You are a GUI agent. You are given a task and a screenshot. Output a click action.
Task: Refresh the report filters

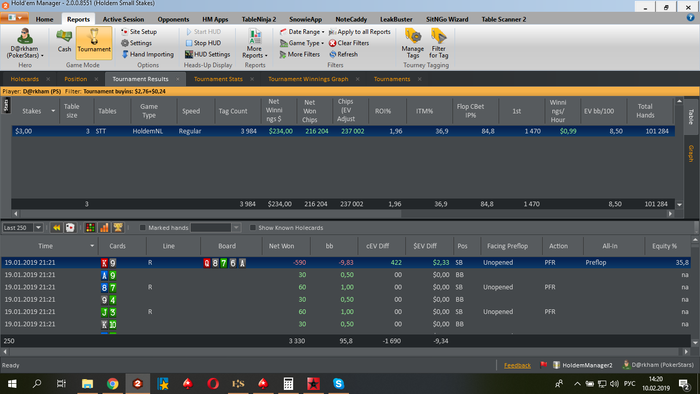(343, 54)
